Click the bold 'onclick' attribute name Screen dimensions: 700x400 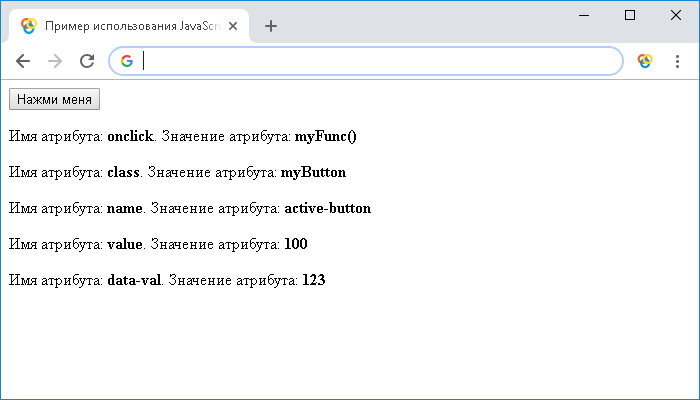click(x=130, y=136)
